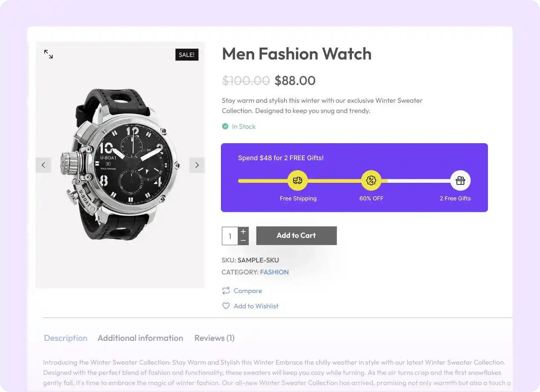540x392 pixels.
Task: Switch to the Additional information tab
Action: point(140,337)
